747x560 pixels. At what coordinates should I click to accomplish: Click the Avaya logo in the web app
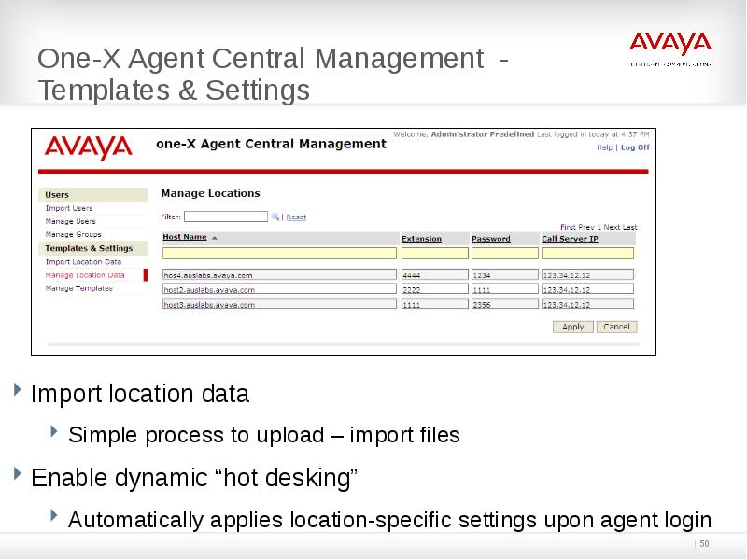[x=89, y=147]
